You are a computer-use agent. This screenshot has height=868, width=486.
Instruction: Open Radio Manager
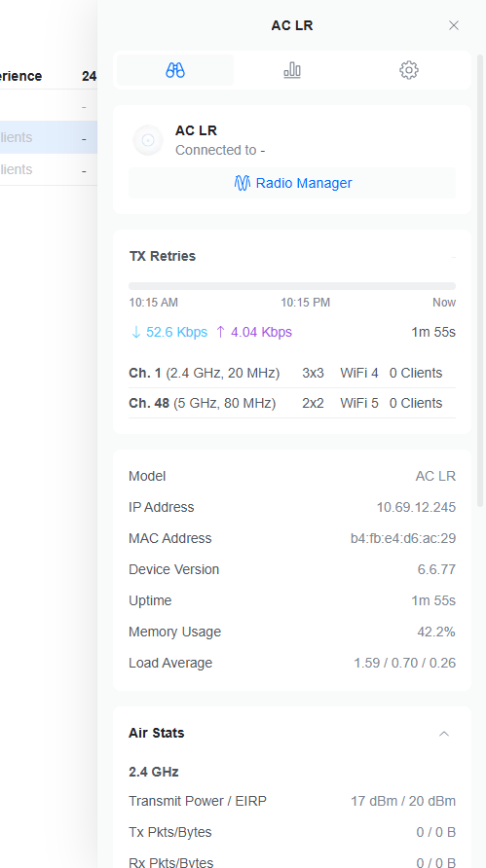[x=292, y=183]
